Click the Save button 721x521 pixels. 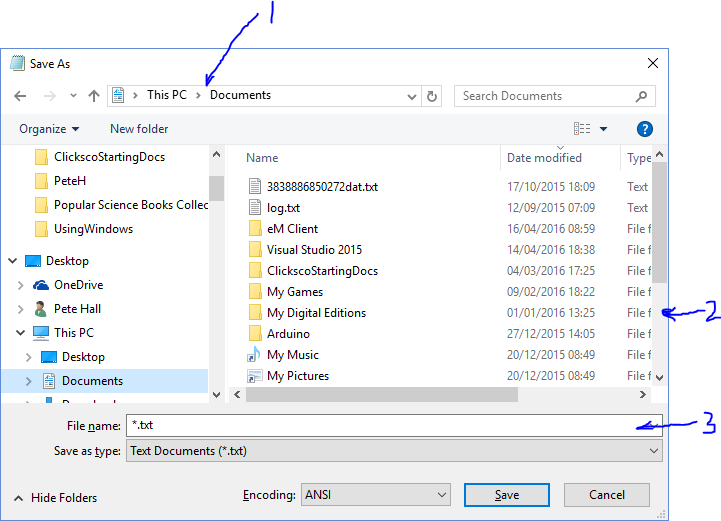pyautogui.click(x=507, y=495)
